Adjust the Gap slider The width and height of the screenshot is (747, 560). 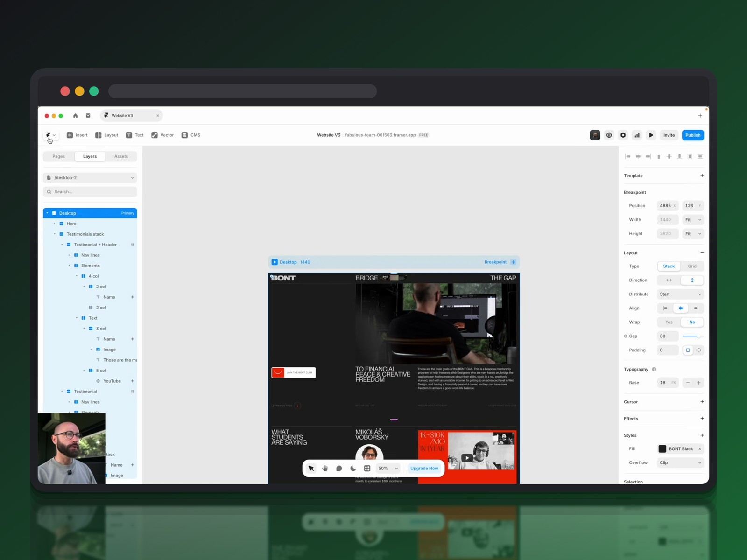pos(693,336)
